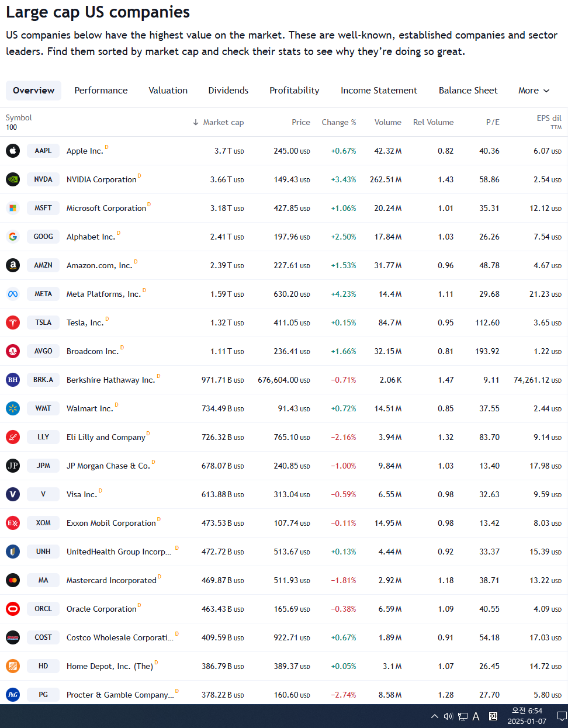
Task: Click the UnitedHealth Group logo icon
Action: point(13,552)
